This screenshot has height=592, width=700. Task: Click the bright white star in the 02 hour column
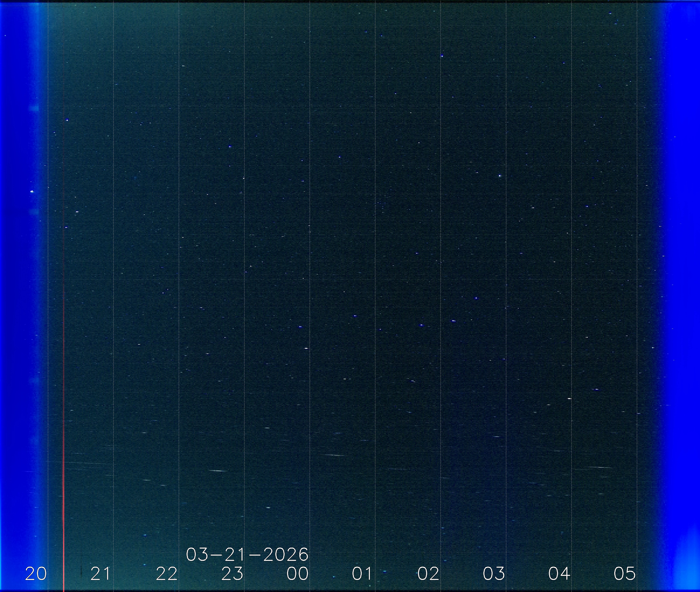click(x=500, y=176)
